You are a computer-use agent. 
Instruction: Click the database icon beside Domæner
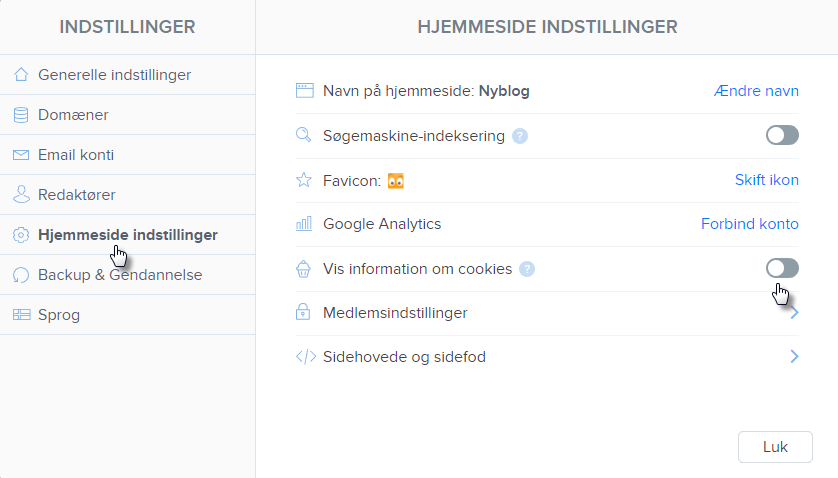pyautogui.click(x=21, y=115)
